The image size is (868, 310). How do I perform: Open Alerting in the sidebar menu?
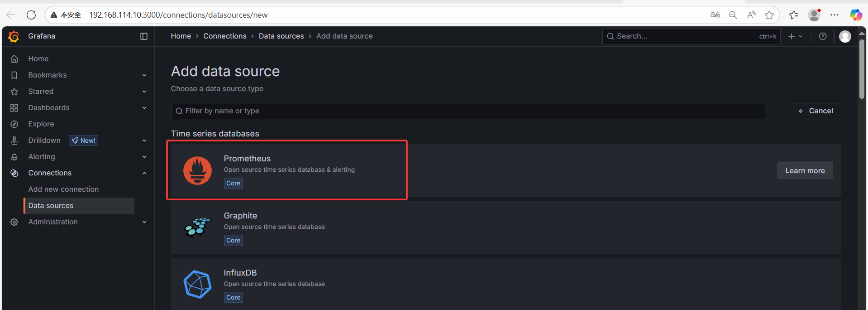click(42, 157)
